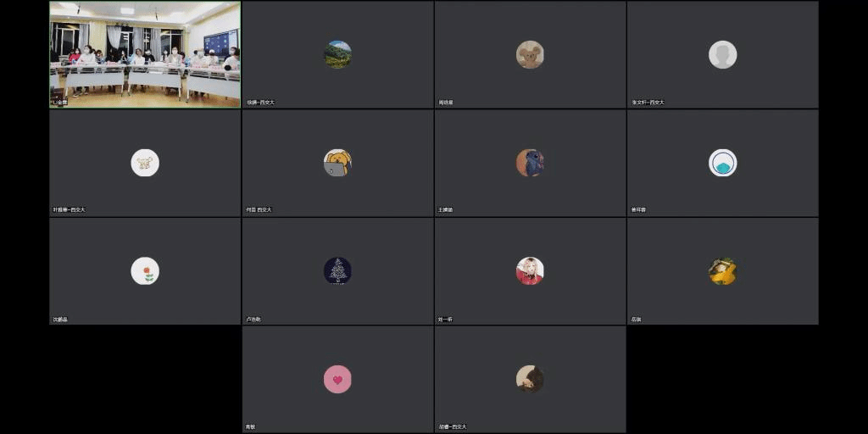Select the dark Christmas tree avatar
This screenshot has height=434, width=868.
pyautogui.click(x=337, y=270)
